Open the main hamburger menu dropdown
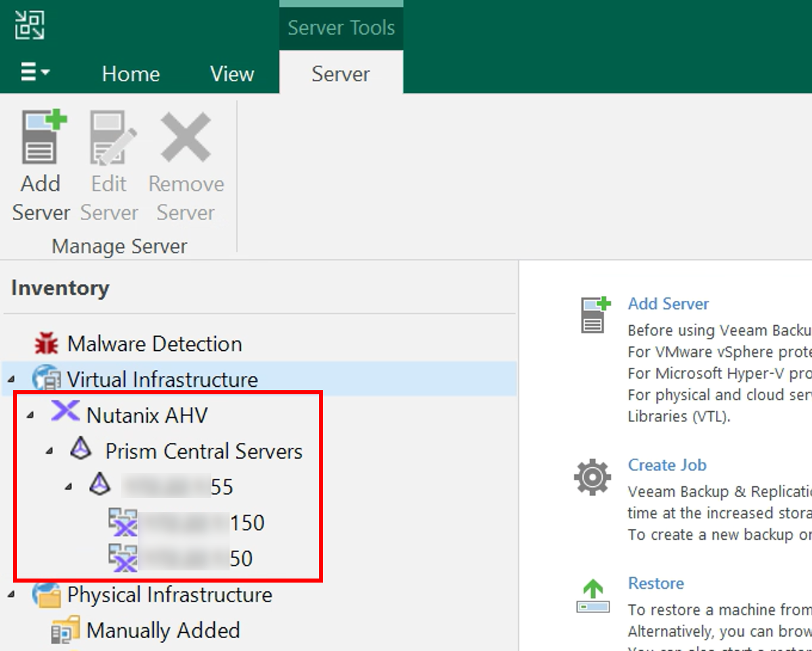Screen dimensions: 812x651 point(35,72)
